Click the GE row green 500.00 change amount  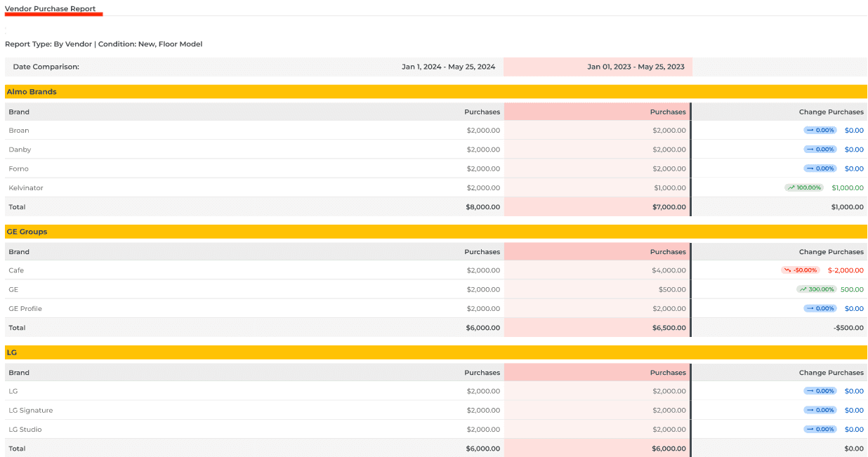(x=852, y=289)
